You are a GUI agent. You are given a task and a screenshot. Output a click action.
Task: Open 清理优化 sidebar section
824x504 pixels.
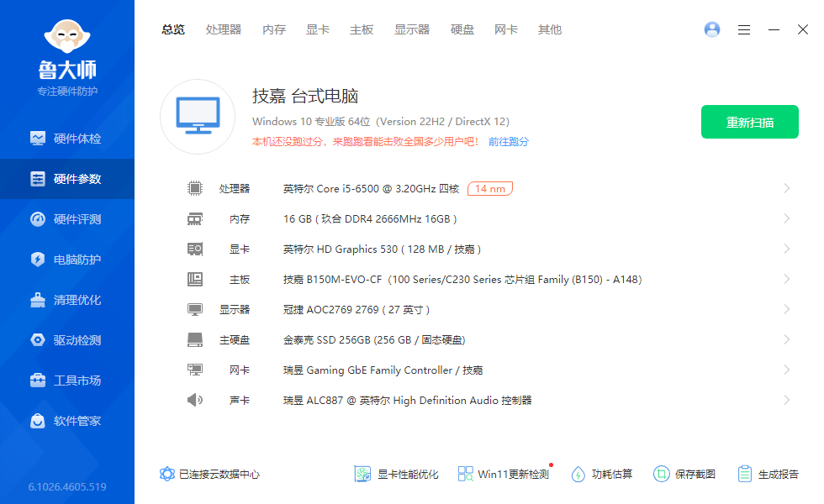(67, 301)
